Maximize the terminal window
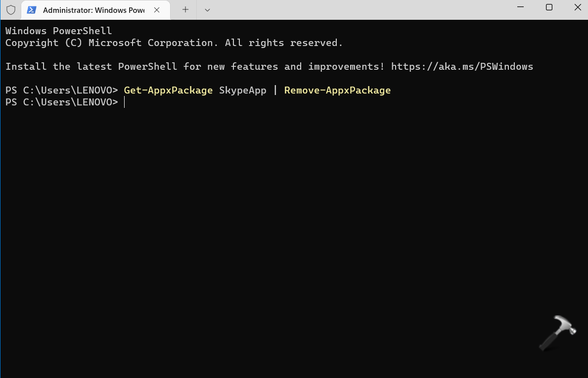The height and width of the screenshot is (378, 588). [549, 7]
